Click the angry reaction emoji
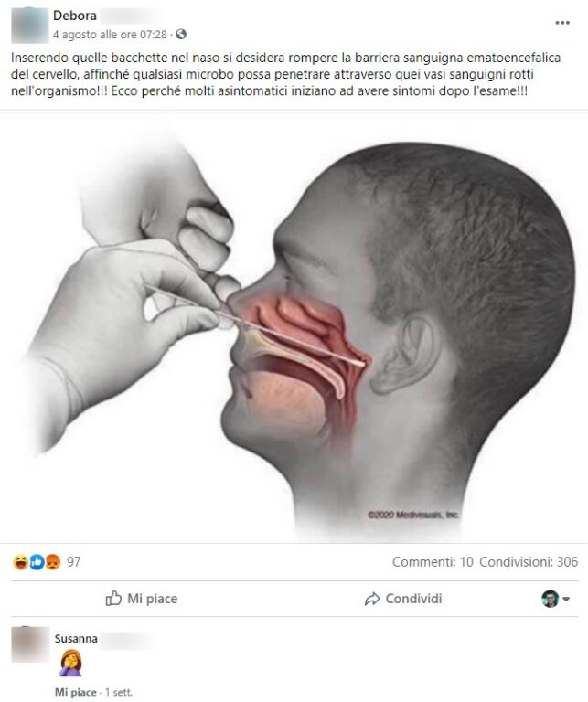This screenshot has height=702, width=588. [x=53, y=561]
